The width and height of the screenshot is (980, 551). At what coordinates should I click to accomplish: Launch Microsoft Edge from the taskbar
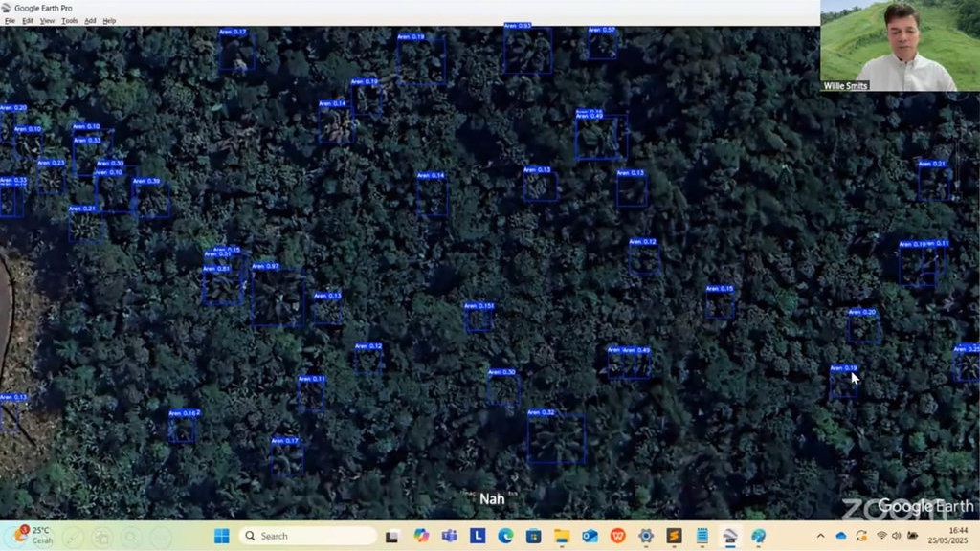click(505, 536)
